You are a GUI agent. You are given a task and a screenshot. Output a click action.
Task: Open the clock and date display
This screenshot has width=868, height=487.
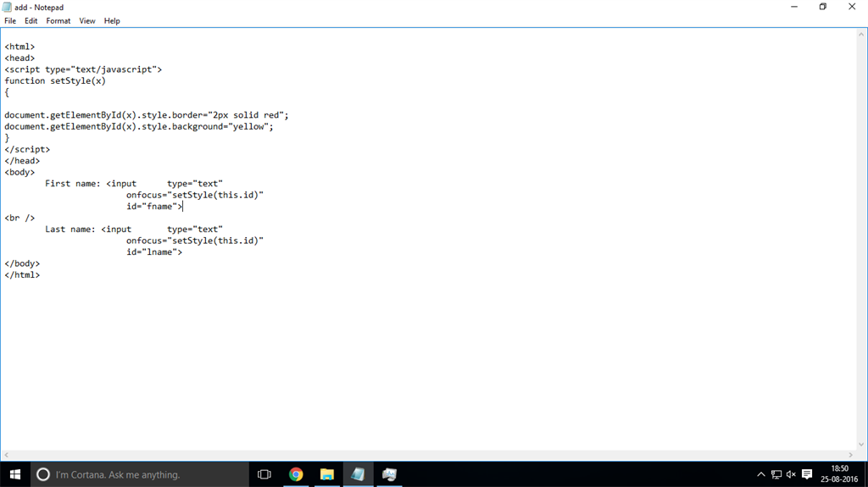[839, 474]
